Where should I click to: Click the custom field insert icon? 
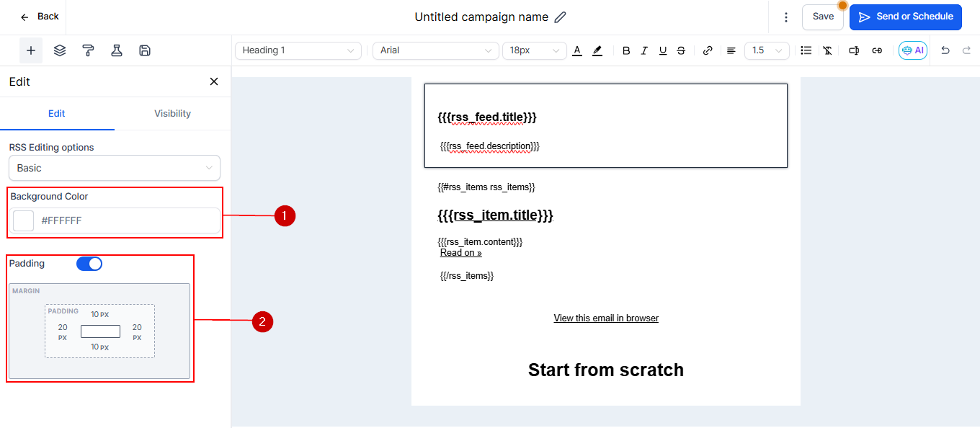(x=854, y=50)
